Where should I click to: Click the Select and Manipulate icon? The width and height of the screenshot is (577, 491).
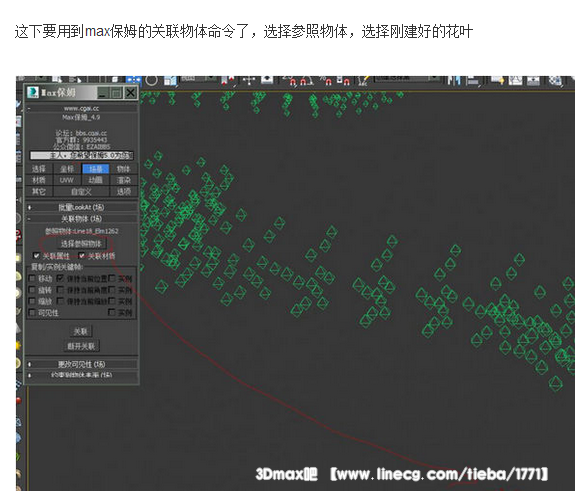249,80
